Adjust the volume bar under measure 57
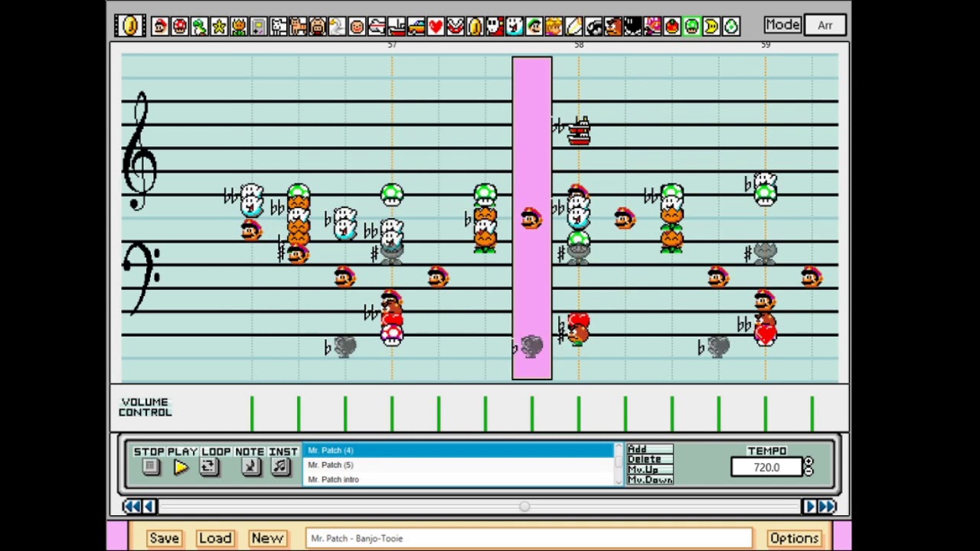The width and height of the screenshot is (980, 551). point(392,413)
